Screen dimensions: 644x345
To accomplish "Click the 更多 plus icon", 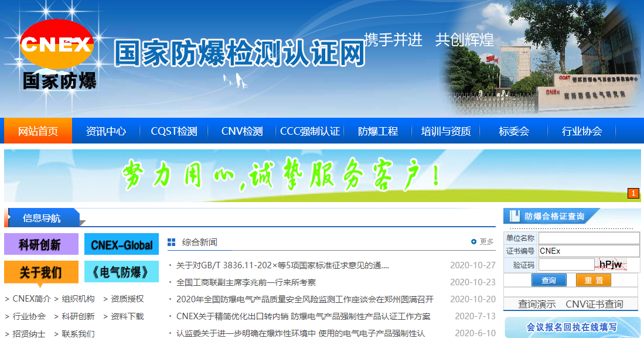I will (473, 241).
